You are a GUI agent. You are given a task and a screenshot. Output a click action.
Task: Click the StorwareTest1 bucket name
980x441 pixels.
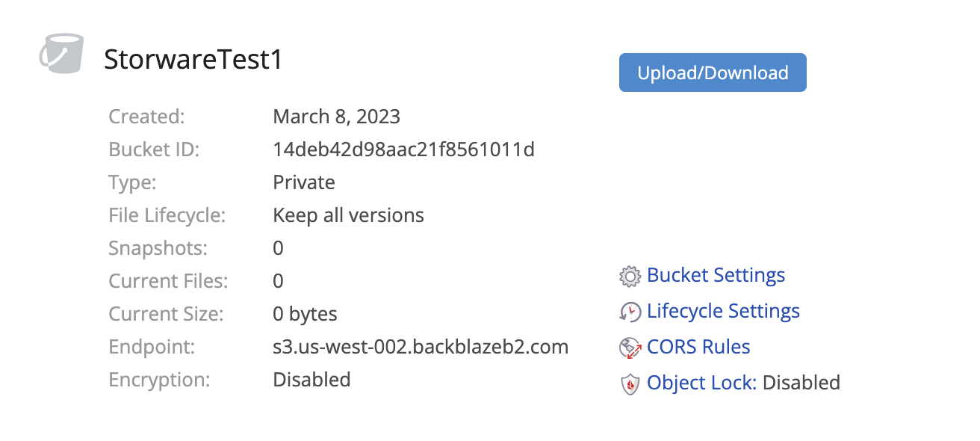point(193,60)
